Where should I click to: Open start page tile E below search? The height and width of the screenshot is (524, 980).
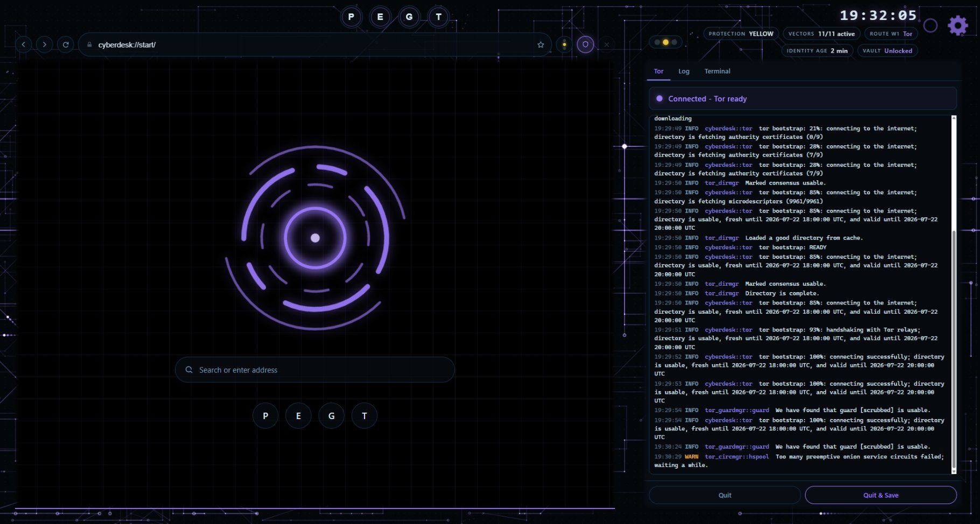[298, 416]
